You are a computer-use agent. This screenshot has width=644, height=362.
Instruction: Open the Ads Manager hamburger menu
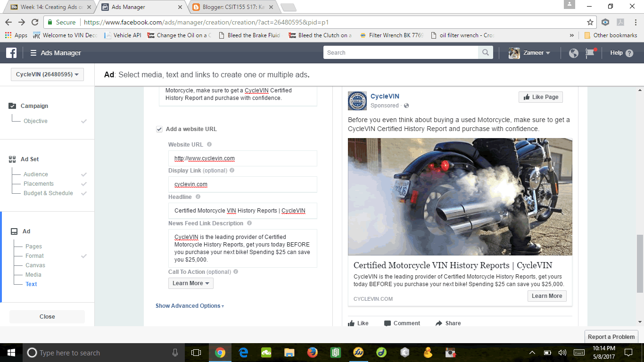[x=33, y=53]
